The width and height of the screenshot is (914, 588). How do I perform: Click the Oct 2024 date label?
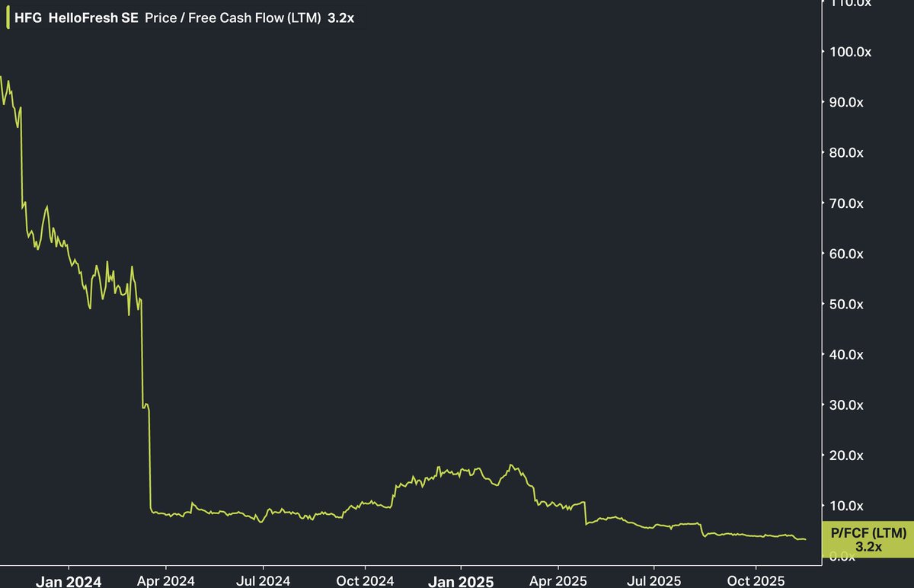364,580
